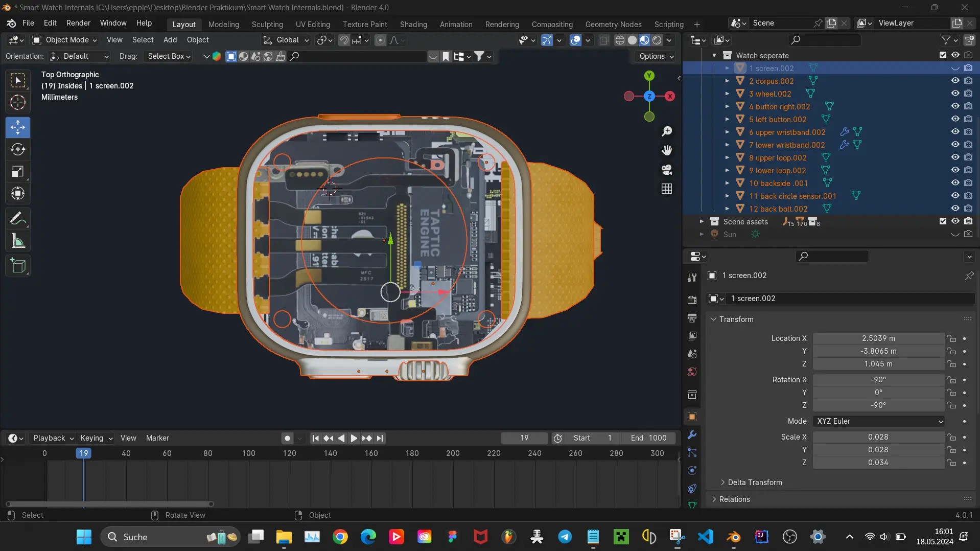Screen dimensions: 980x551
Task: Toggle lock on Rotation Z
Action: (951, 405)
